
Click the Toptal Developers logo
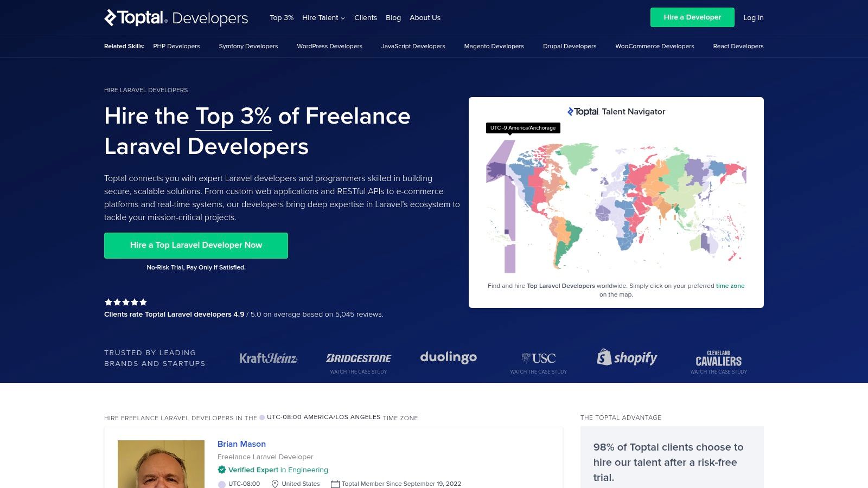click(x=176, y=18)
